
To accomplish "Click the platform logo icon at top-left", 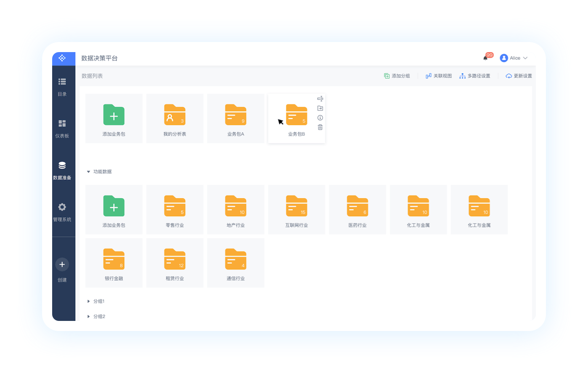I will point(62,58).
